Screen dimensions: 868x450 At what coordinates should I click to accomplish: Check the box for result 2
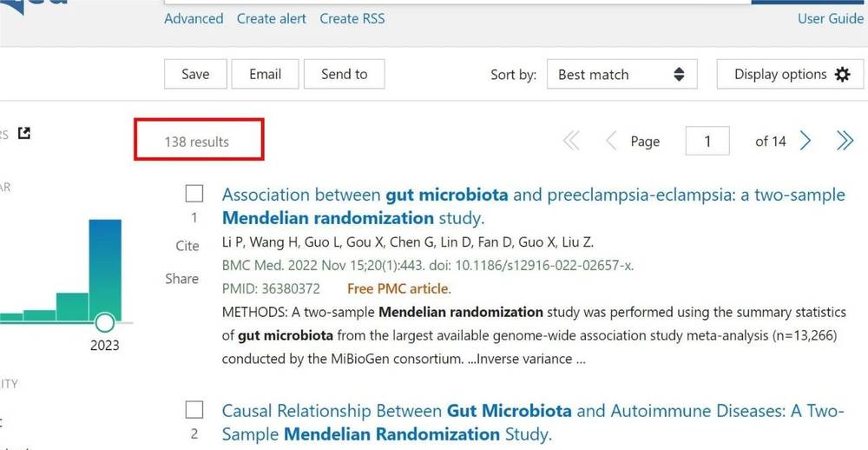[x=194, y=409]
